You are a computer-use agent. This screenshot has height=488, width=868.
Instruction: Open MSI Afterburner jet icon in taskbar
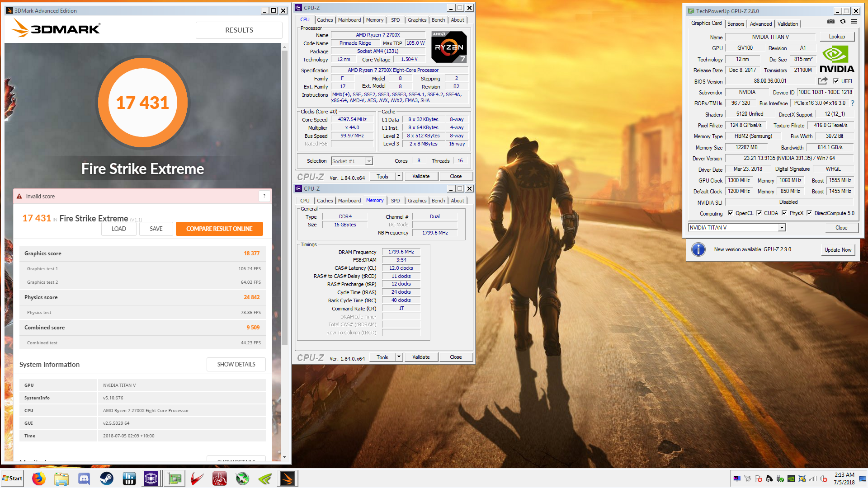[242, 479]
